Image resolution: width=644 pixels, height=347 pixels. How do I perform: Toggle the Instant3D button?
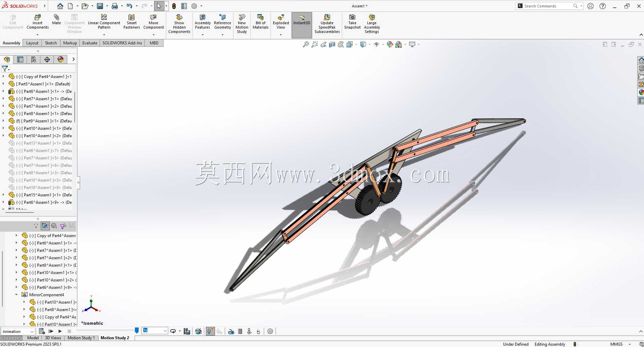tap(302, 25)
